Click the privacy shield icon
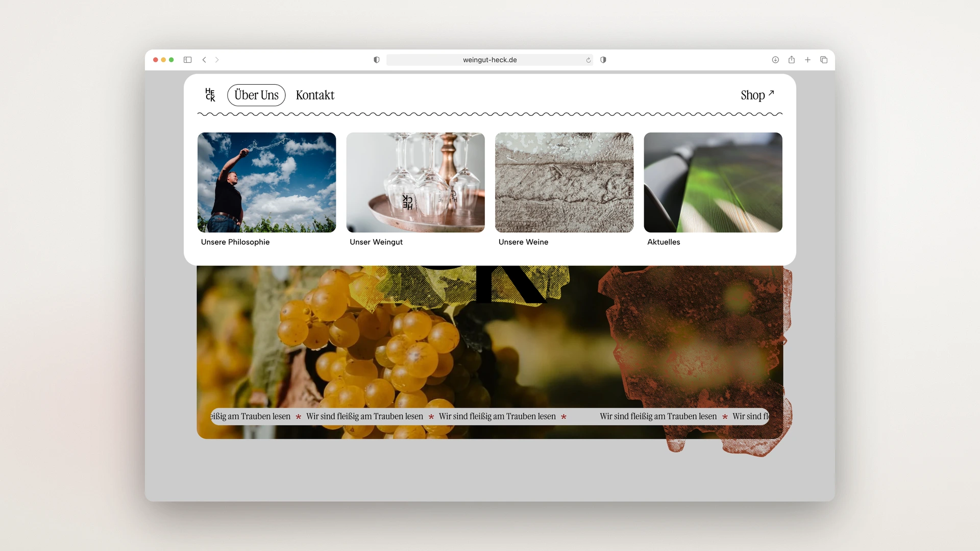The height and width of the screenshot is (551, 980). click(x=377, y=60)
